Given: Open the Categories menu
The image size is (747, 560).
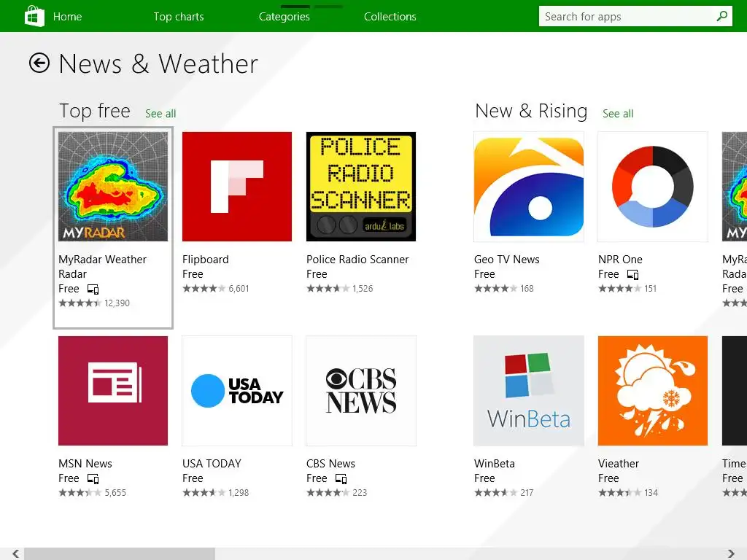Looking at the screenshot, I should click(x=285, y=17).
